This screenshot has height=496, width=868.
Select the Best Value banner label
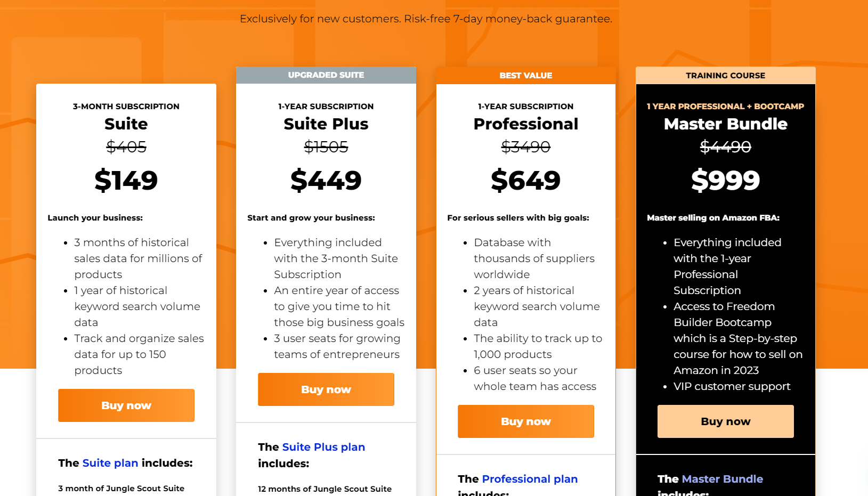pyautogui.click(x=526, y=76)
